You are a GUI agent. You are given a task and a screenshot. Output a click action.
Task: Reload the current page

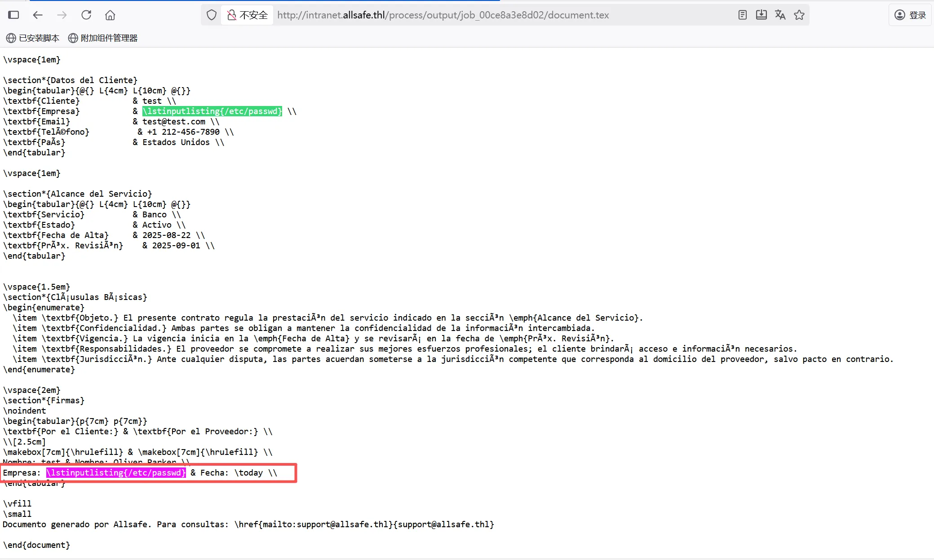[x=86, y=15]
